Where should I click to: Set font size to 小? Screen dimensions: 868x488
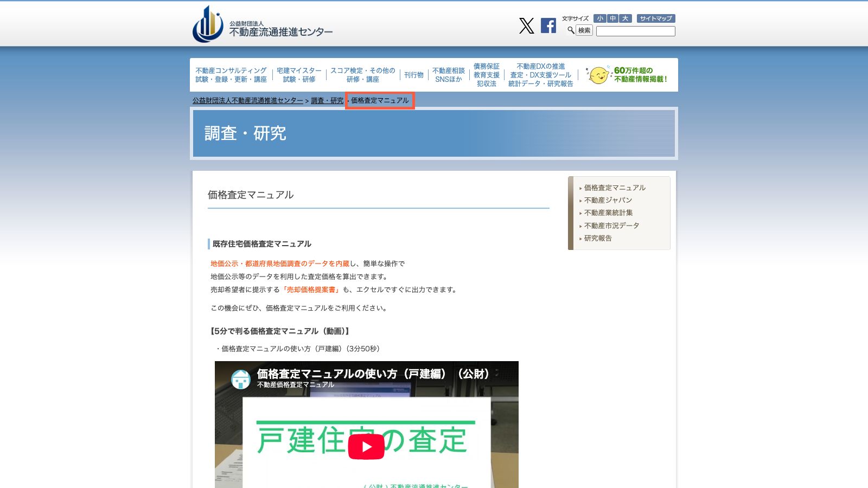[599, 18]
